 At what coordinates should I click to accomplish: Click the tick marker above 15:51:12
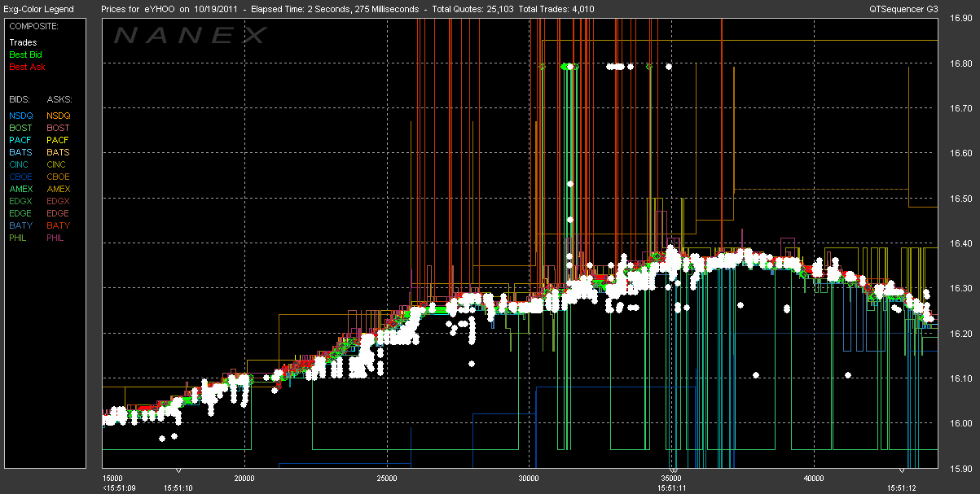tap(903, 471)
